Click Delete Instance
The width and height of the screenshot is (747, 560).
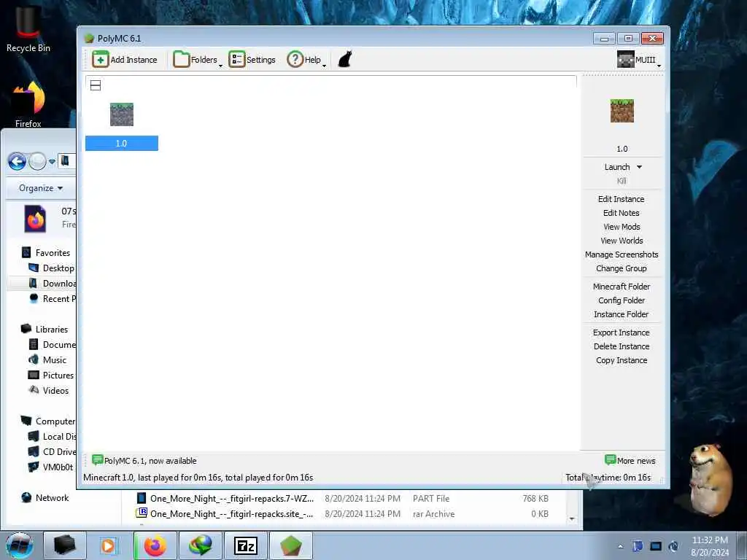click(x=622, y=346)
